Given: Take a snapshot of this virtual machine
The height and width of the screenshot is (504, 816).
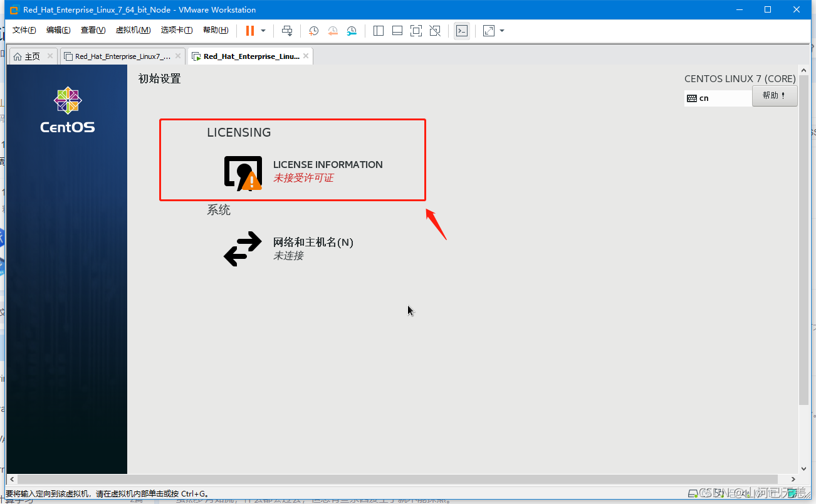Looking at the screenshot, I should pyautogui.click(x=314, y=30).
